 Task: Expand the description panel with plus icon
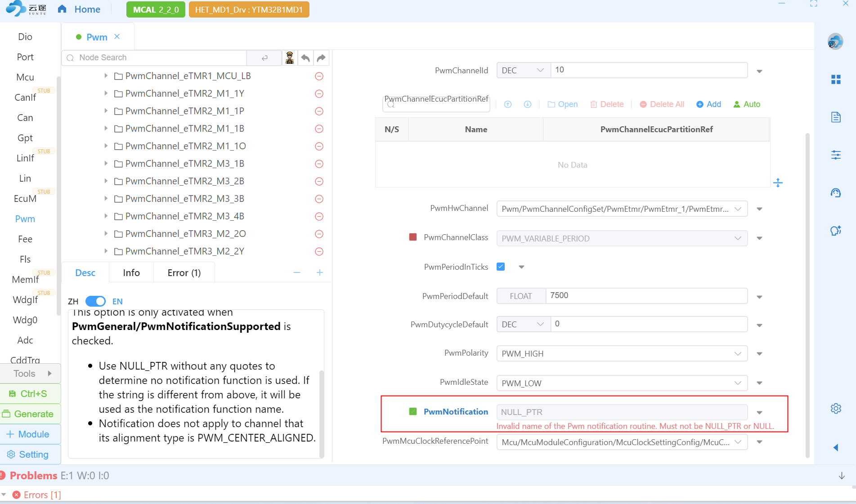tap(320, 273)
